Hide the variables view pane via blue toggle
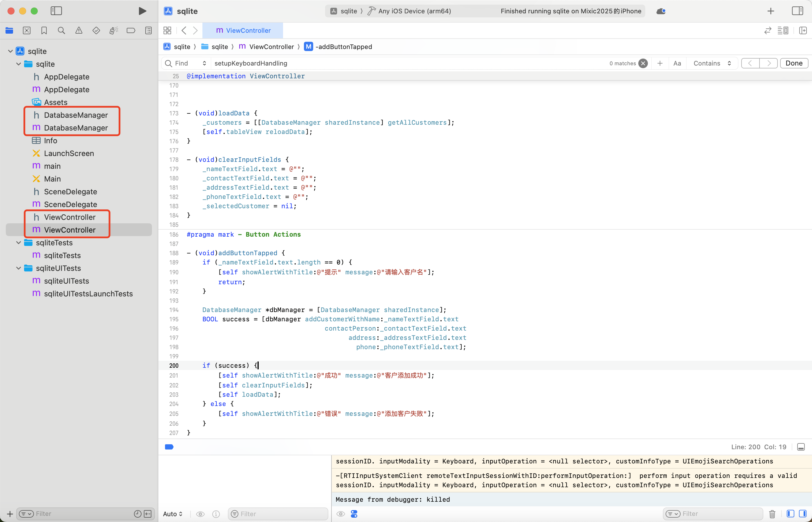 point(791,514)
